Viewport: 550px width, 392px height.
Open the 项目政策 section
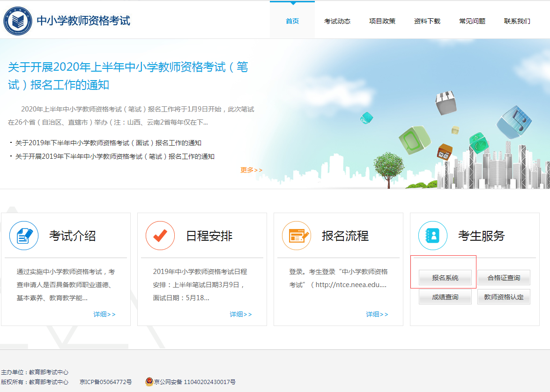coord(382,21)
